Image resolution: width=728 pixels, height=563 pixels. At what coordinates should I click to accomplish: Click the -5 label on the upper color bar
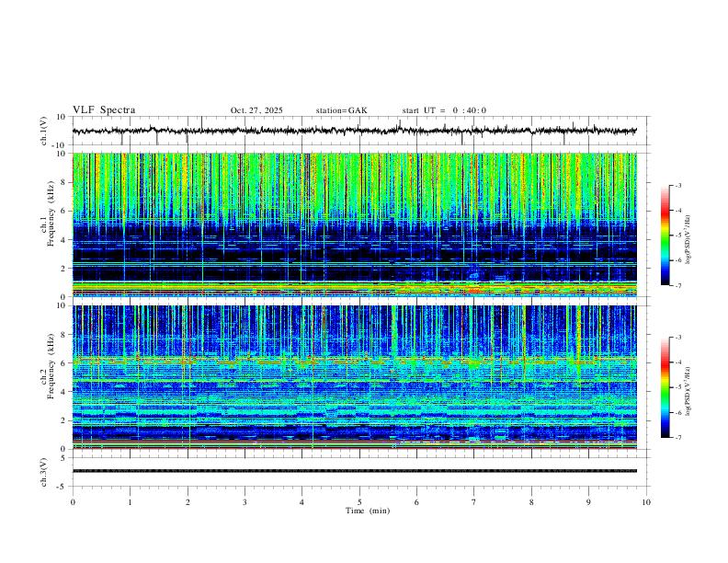677,236
